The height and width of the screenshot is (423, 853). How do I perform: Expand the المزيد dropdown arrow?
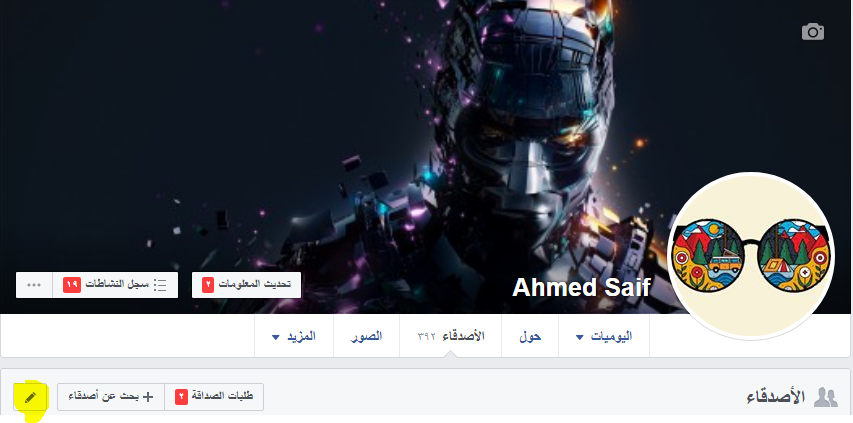(275, 337)
